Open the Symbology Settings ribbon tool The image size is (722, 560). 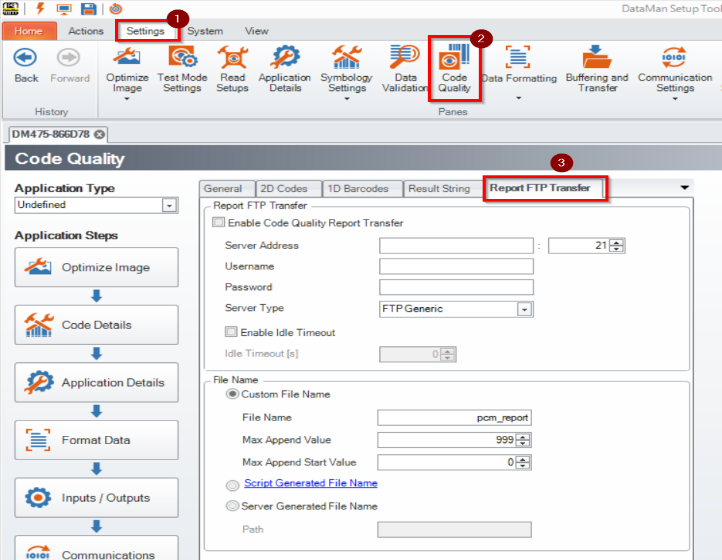click(346, 69)
